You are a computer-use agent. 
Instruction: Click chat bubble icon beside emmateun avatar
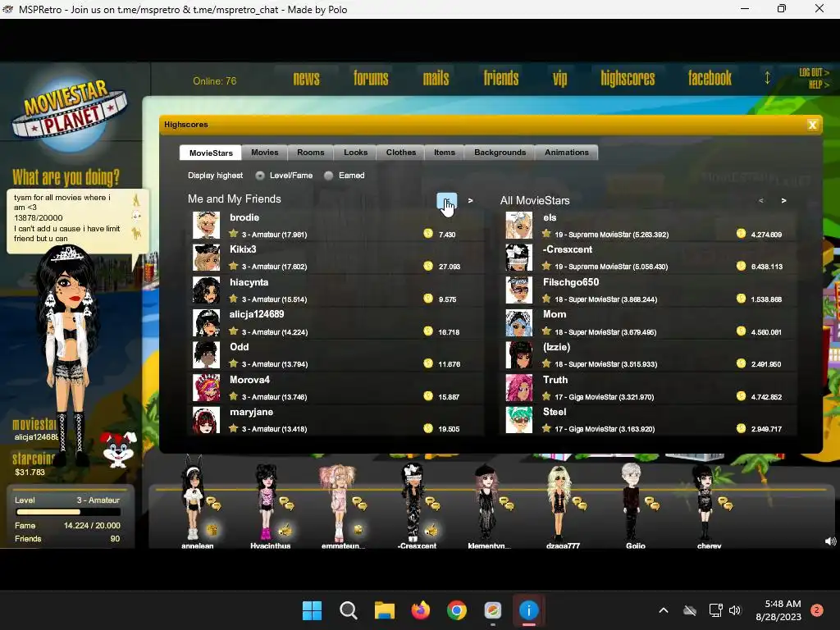click(x=359, y=504)
